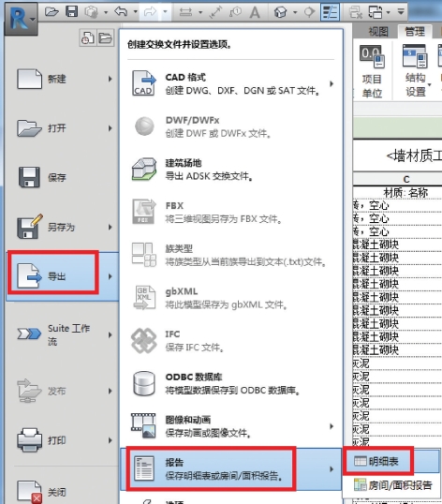Expand the undo history dropdown arrow
The image size is (442, 504).
point(136,12)
